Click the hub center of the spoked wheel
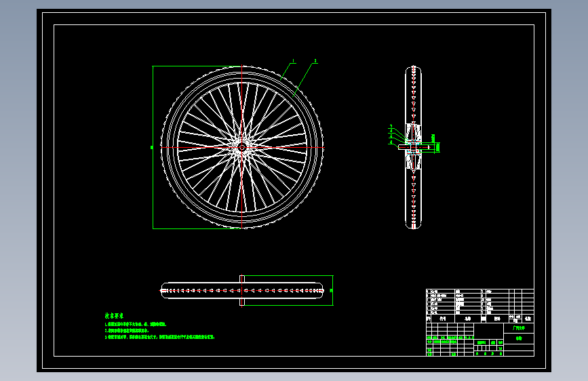The width and height of the screenshot is (588, 381). click(x=242, y=147)
